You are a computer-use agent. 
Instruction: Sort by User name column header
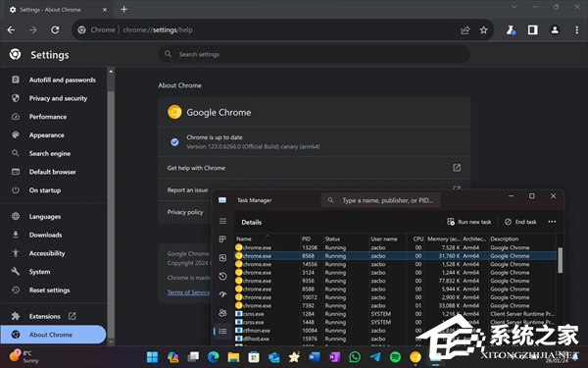[x=387, y=238]
